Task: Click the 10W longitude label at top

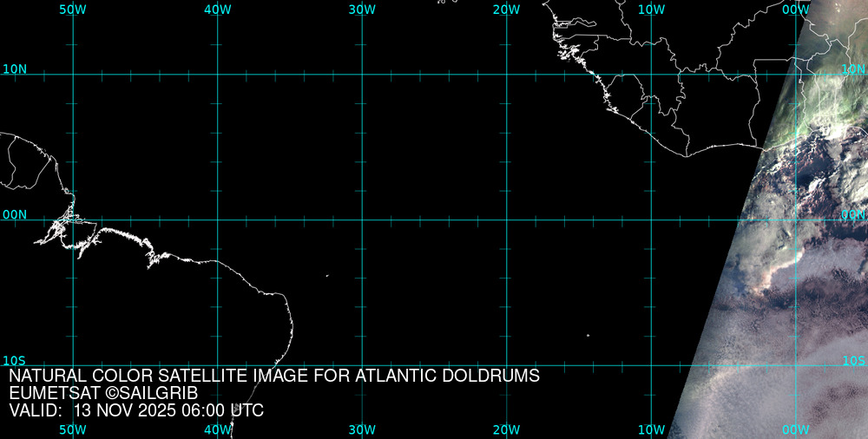Action: pyautogui.click(x=651, y=10)
